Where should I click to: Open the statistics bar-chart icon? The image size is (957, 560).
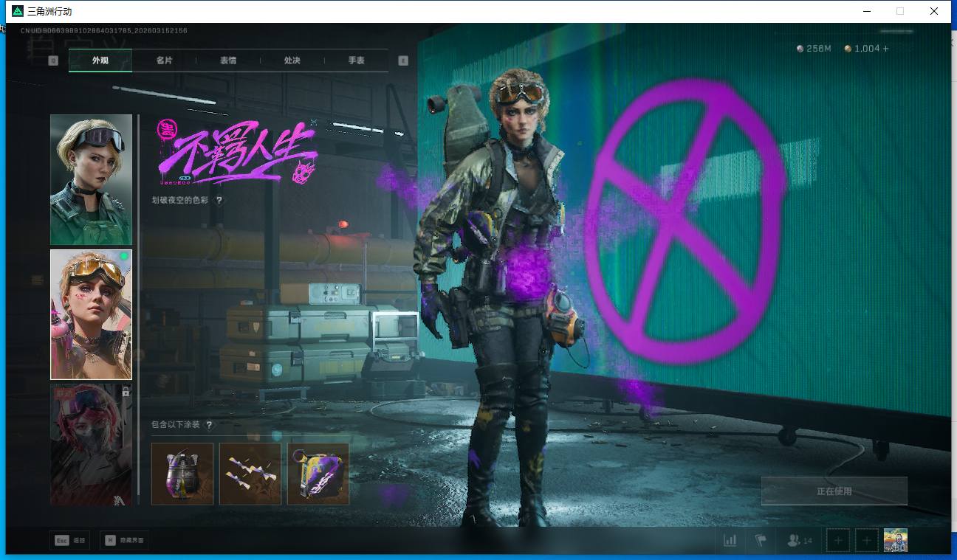730,541
